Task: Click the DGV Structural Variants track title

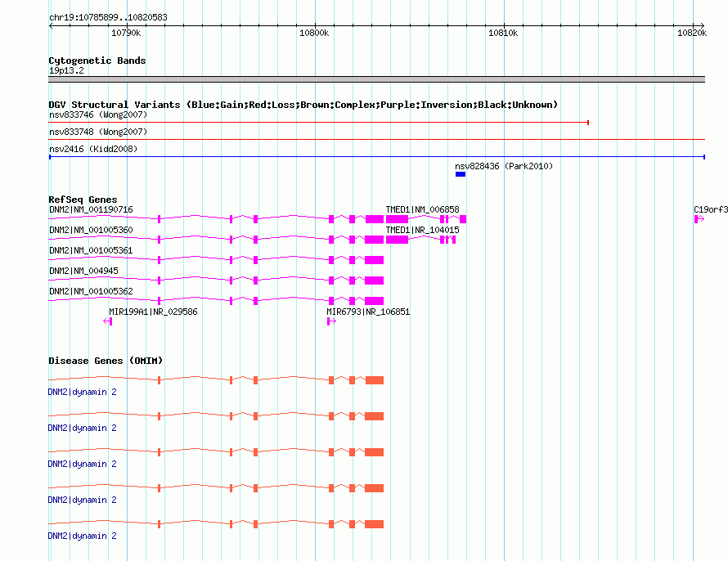Action: tap(303, 105)
